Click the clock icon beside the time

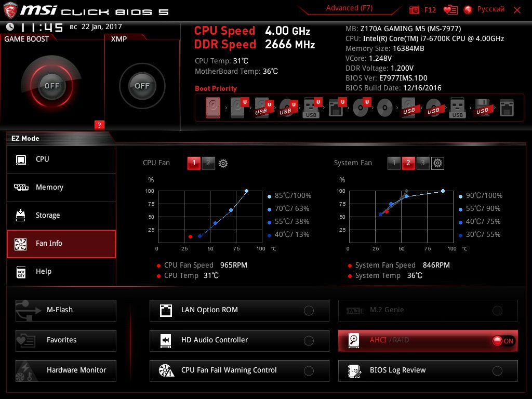pyautogui.click(x=10, y=27)
